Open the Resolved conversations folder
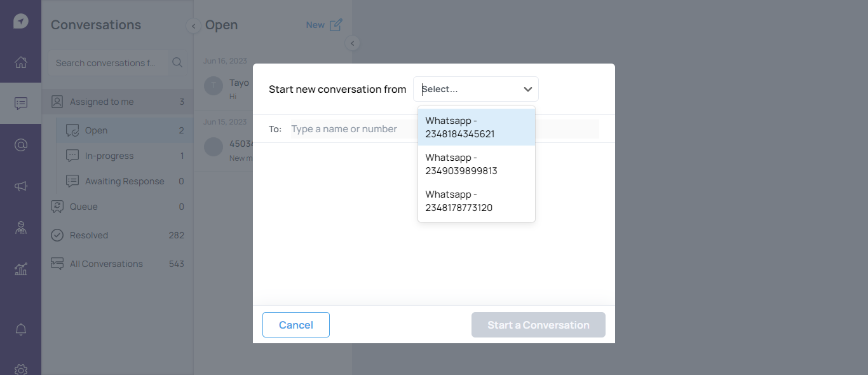 [x=89, y=235]
